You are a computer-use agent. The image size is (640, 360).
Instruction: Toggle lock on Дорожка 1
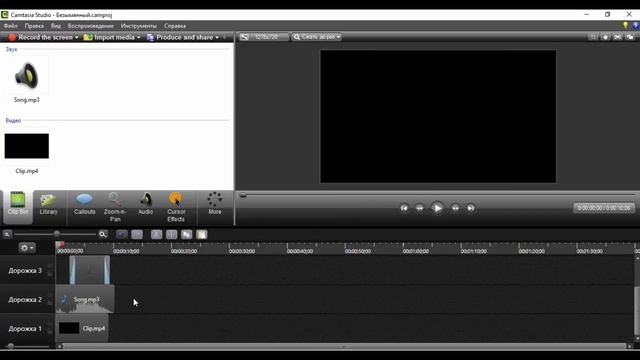click(x=50, y=332)
